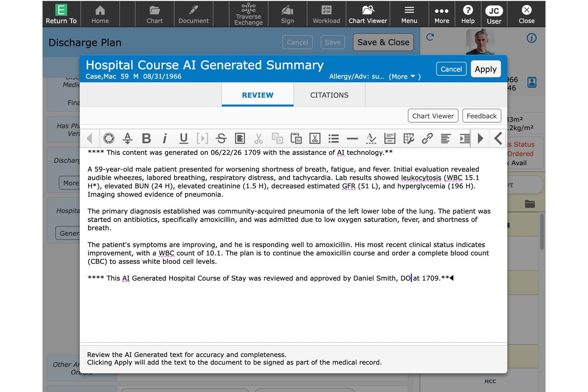Click Cancel on the Discharge Plan header
Screen dimensions: 588x392
(298, 42)
